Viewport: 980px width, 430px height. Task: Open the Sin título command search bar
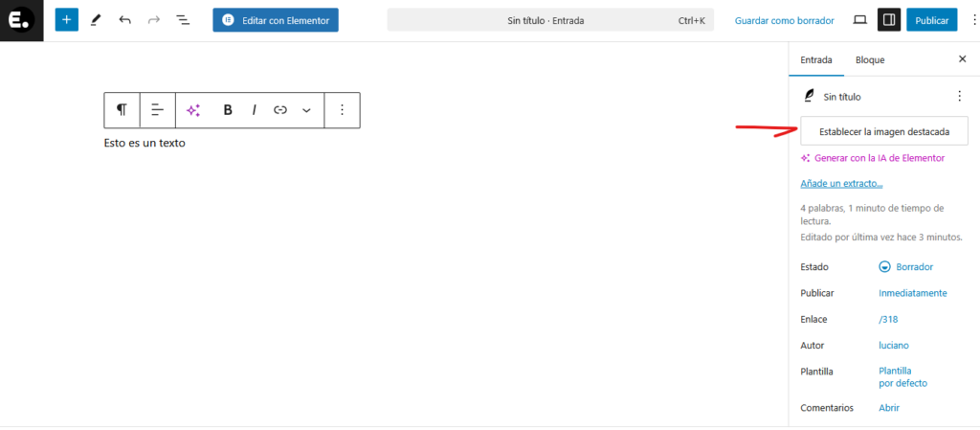(550, 20)
